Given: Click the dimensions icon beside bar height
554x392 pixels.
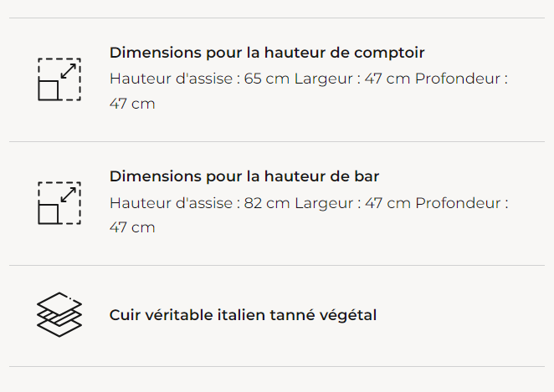Looking at the screenshot, I should point(59,203).
